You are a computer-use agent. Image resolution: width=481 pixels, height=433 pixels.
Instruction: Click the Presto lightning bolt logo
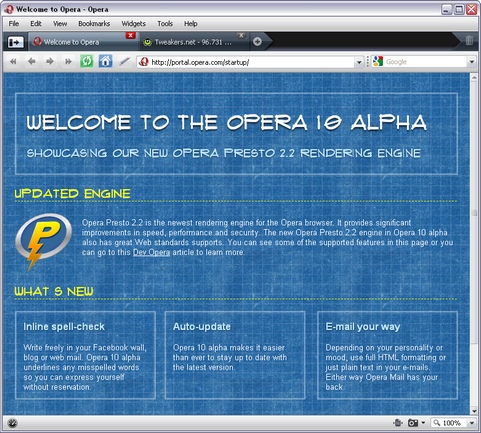click(x=43, y=241)
